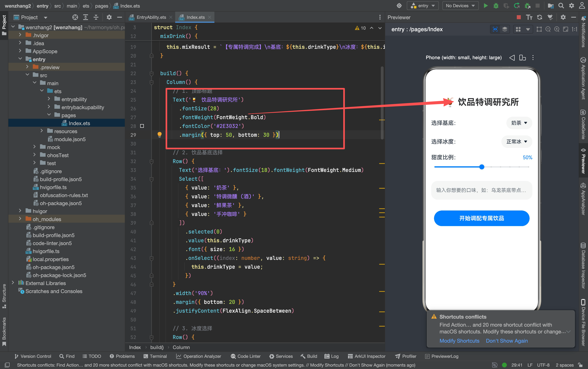Click the Previewer font size Tt icon
Screen dimensions: 588x369
(x=529, y=17)
